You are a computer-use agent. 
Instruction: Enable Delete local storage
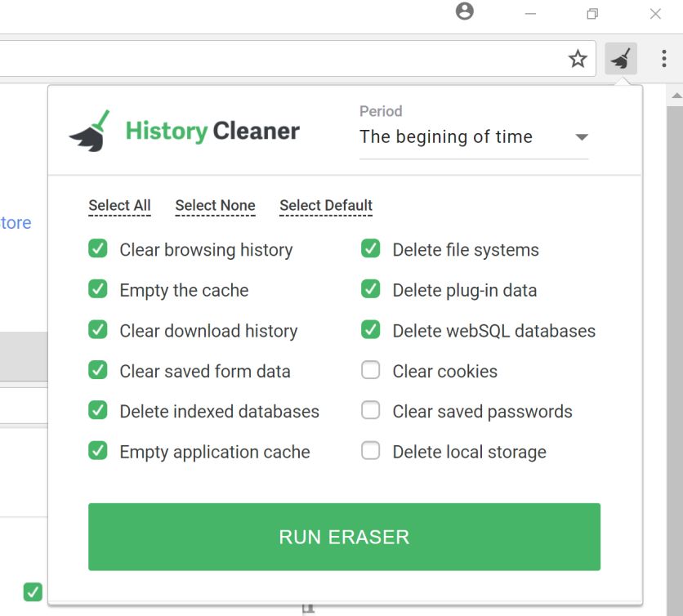pos(370,450)
